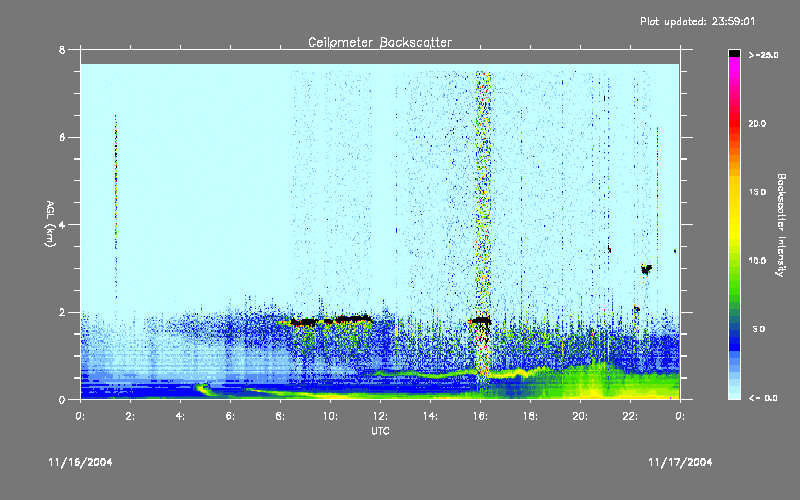Click the start date "11/16/2004"
Viewport: 800px width, 500px height.
point(80,462)
